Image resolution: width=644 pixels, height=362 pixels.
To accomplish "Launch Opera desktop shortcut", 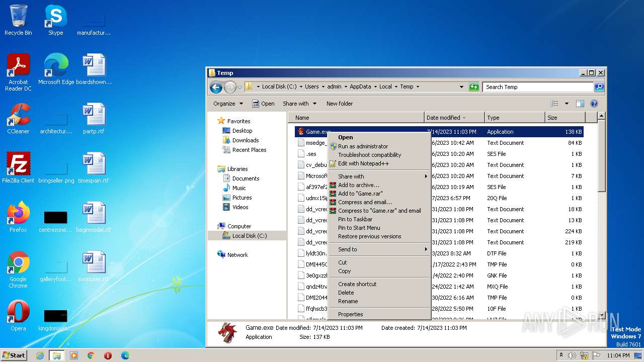I will [18, 316].
